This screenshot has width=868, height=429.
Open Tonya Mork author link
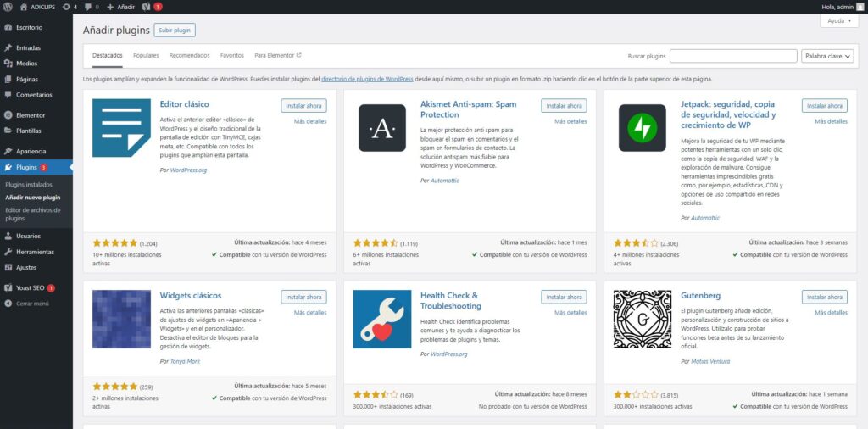point(185,361)
